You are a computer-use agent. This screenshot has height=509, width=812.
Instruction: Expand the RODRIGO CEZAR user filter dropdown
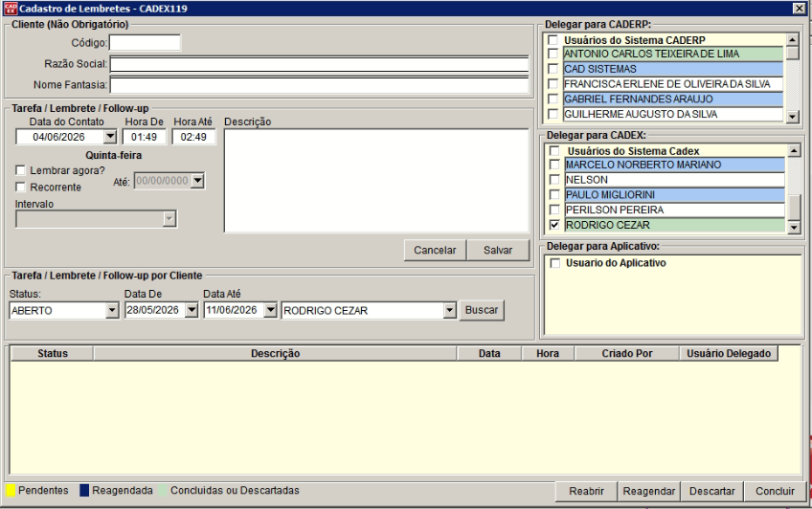[x=449, y=310]
